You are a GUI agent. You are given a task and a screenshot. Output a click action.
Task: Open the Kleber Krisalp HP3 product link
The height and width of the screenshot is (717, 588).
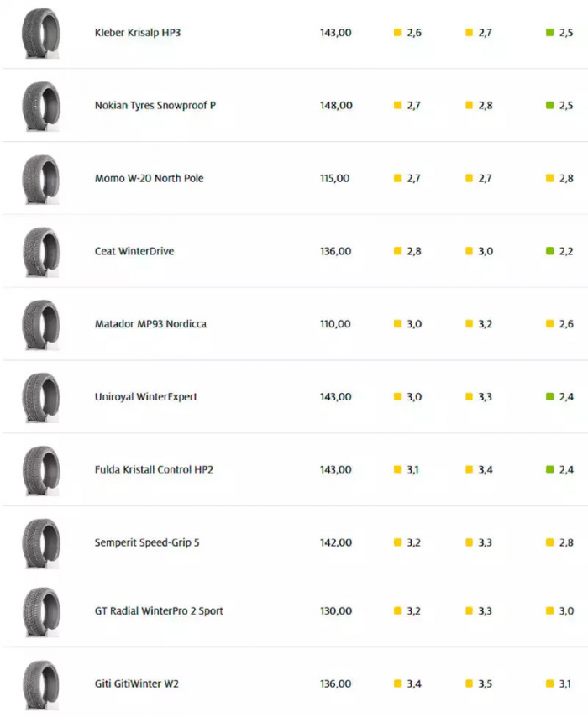coord(137,33)
